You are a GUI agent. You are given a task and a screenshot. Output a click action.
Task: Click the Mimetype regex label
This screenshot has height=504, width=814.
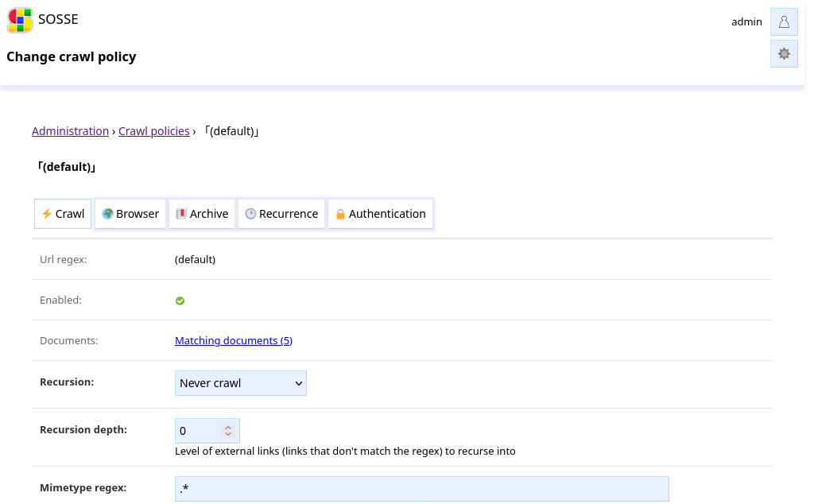coord(83,488)
